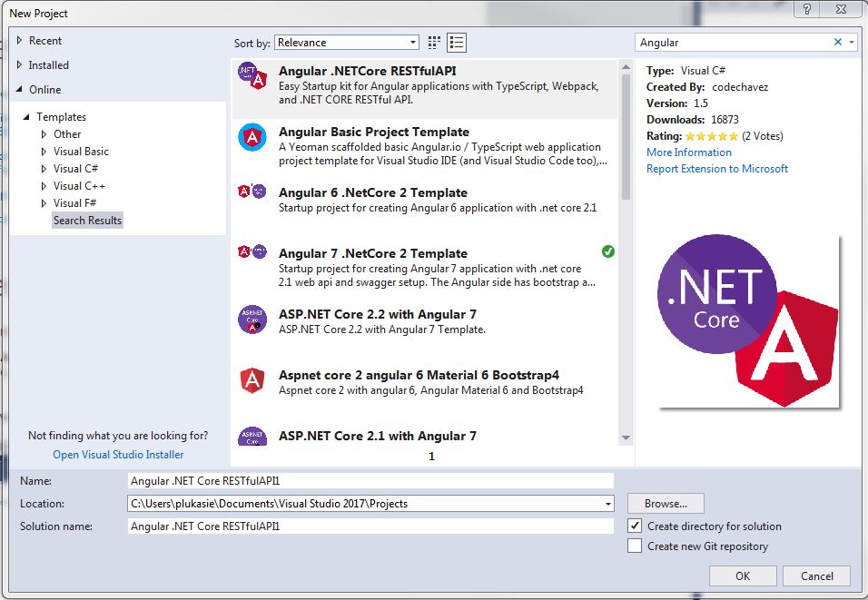Click the Angular 7 .NetCore 2 Template icon
The width and height of the screenshot is (868, 600).
tap(252, 251)
